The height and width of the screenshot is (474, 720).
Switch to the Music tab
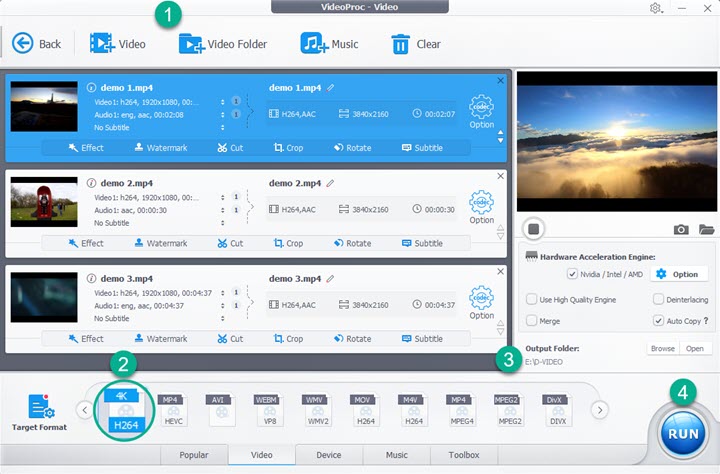[x=397, y=455]
